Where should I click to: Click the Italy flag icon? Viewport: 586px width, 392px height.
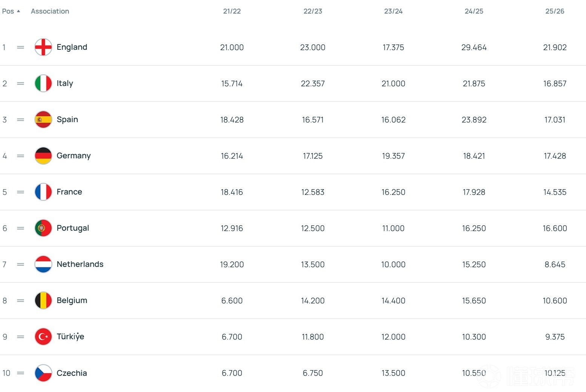43,83
